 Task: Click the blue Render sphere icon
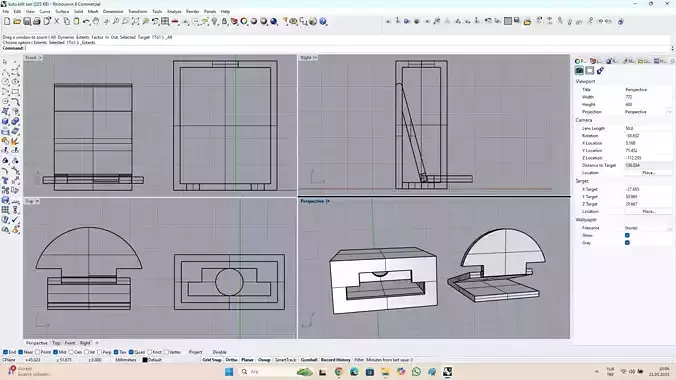(x=274, y=21)
